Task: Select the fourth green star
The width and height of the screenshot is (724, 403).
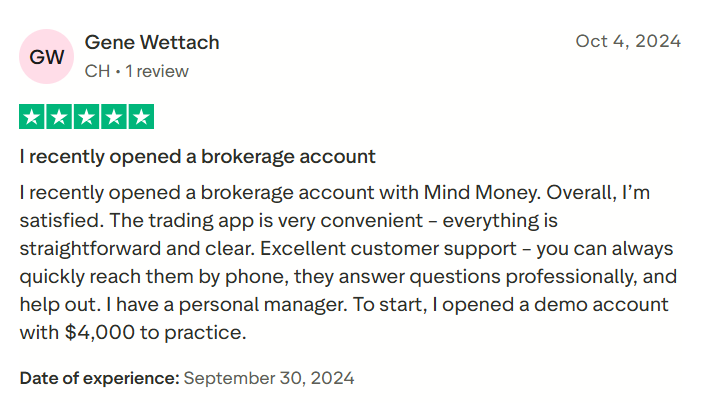Action: [114, 117]
